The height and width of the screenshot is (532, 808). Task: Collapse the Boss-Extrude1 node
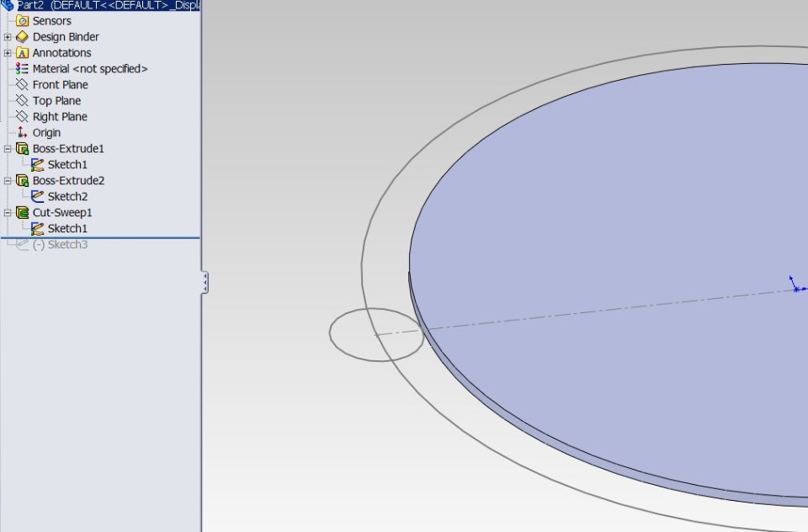[8, 149]
